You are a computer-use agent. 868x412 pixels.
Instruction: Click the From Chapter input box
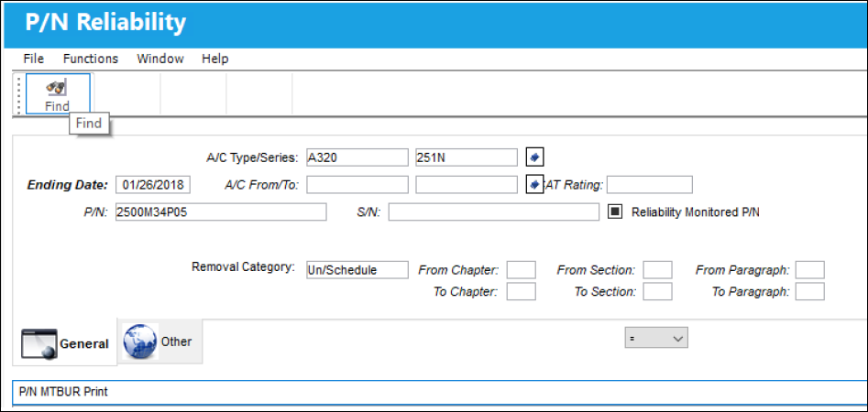[x=521, y=270]
